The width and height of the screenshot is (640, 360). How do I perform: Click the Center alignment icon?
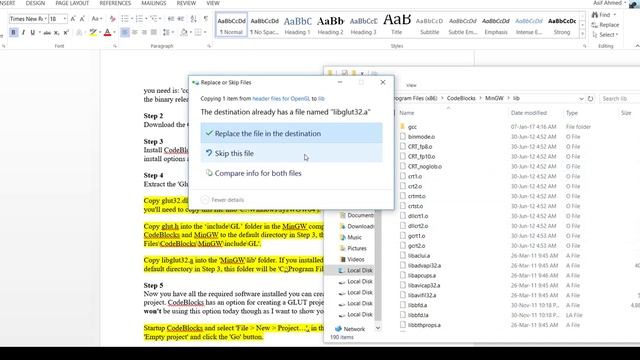(x=135, y=32)
